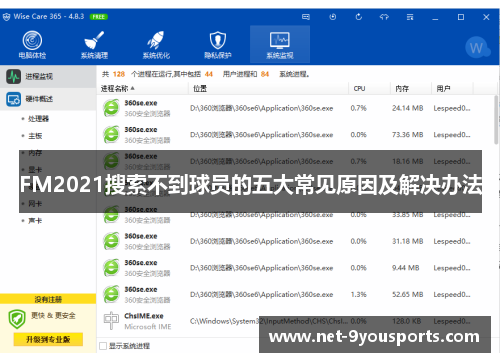Click the process list vertical scrollbar
This screenshot has height=362, width=500.
click(x=496, y=120)
